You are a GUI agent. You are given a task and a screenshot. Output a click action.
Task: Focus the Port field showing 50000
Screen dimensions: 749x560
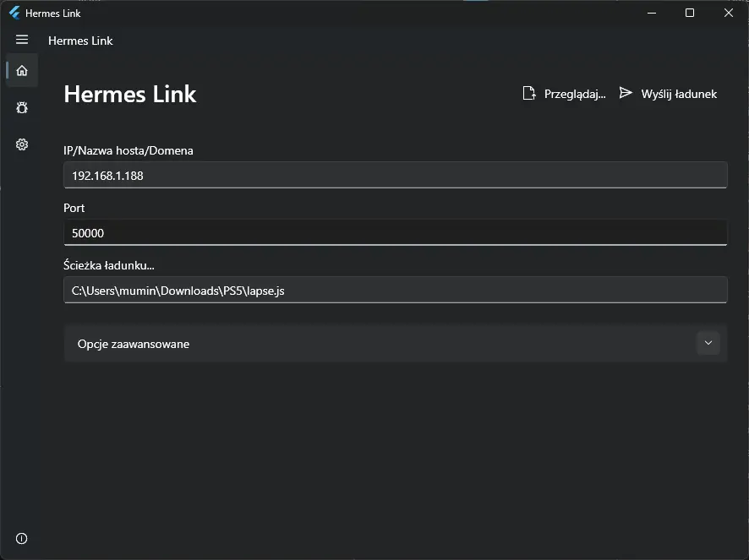[x=395, y=232]
